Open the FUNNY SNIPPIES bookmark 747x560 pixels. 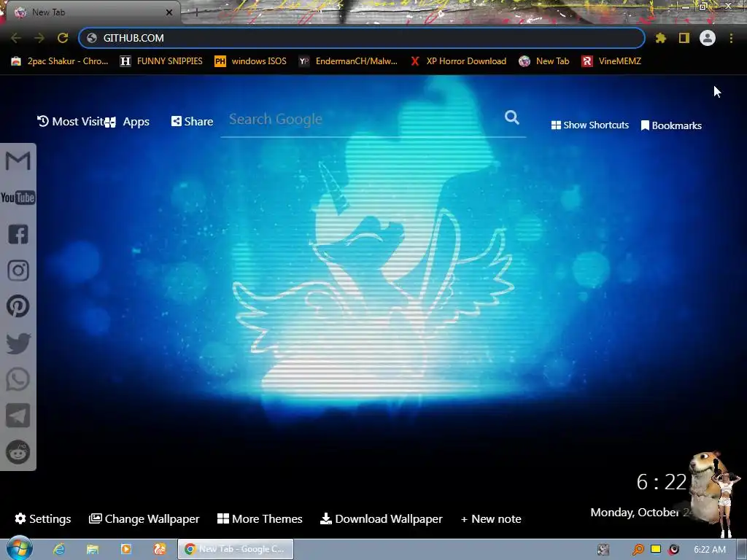161,61
